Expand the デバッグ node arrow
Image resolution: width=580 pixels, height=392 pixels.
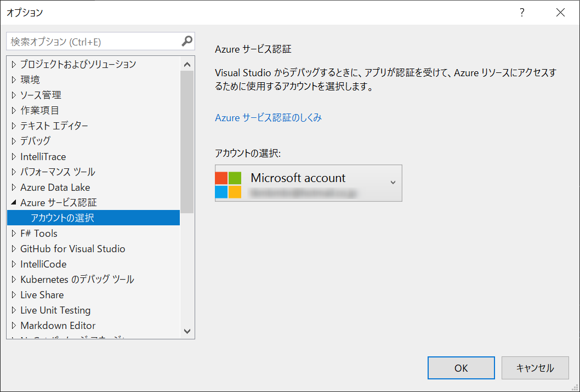tap(14, 141)
